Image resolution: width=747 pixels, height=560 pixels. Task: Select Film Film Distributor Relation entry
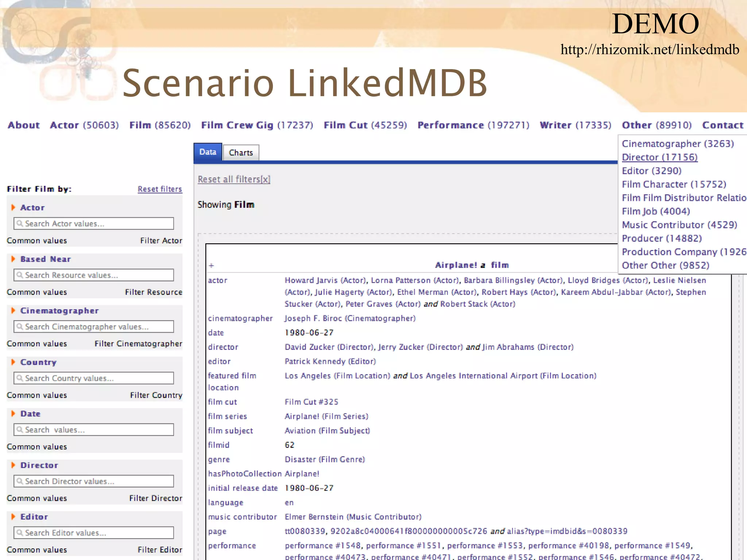tap(684, 198)
